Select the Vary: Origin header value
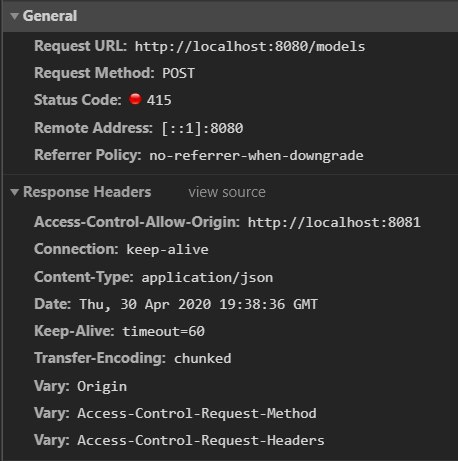 click(102, 387)
